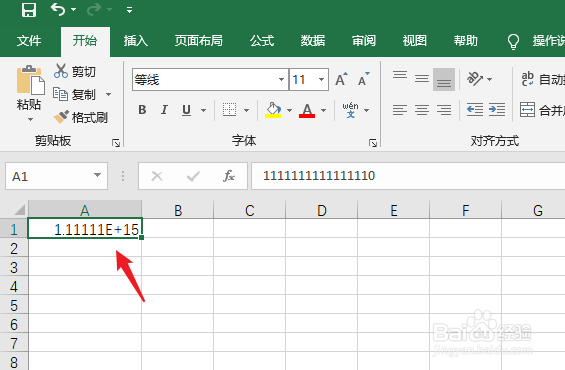
Task: Open the font color dropdown arrow
Action: tap(324, 110)
